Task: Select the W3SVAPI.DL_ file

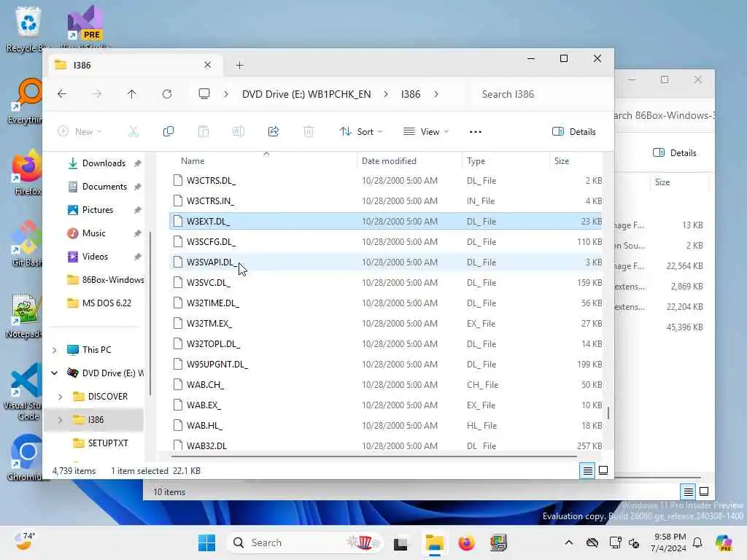Action: 386,262
